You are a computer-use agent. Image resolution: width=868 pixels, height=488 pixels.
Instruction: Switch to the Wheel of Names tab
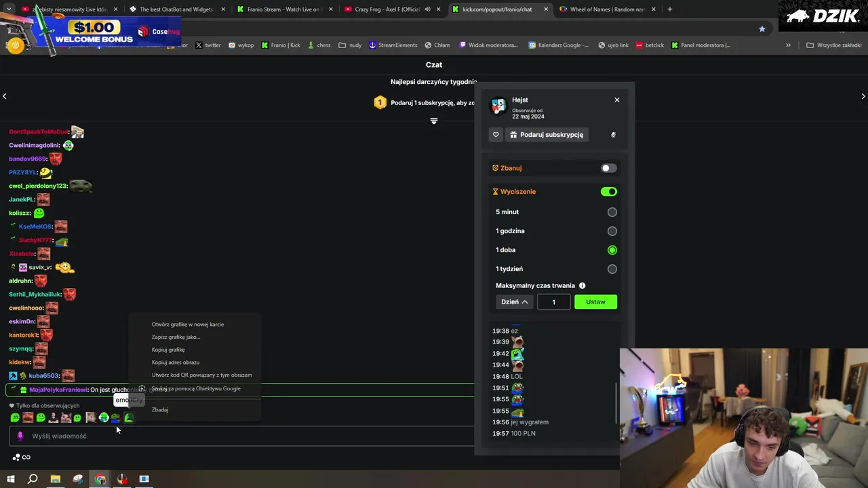coord(607,9)
